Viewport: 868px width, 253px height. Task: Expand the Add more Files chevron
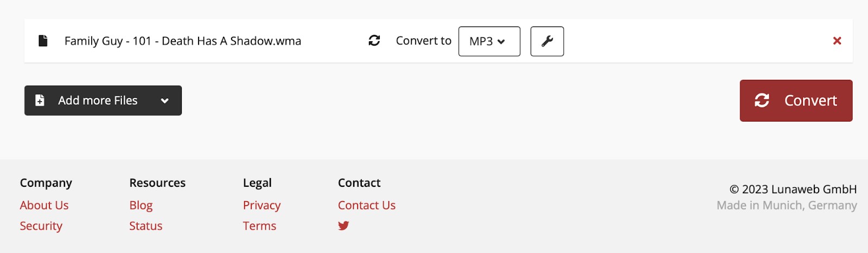(x=165, y=100)
